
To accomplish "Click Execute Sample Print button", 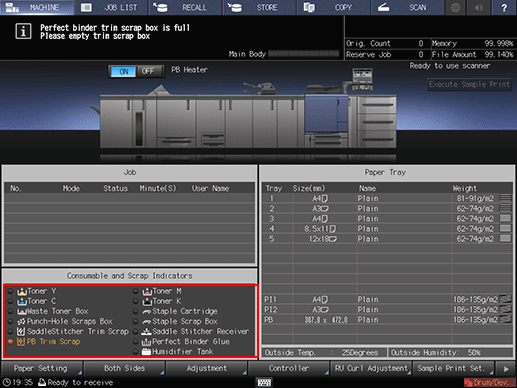I will click(469, 84).
